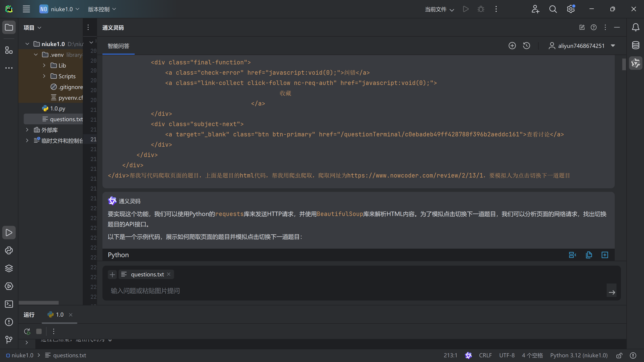Close the 1.0 run tab

(71, 315)
